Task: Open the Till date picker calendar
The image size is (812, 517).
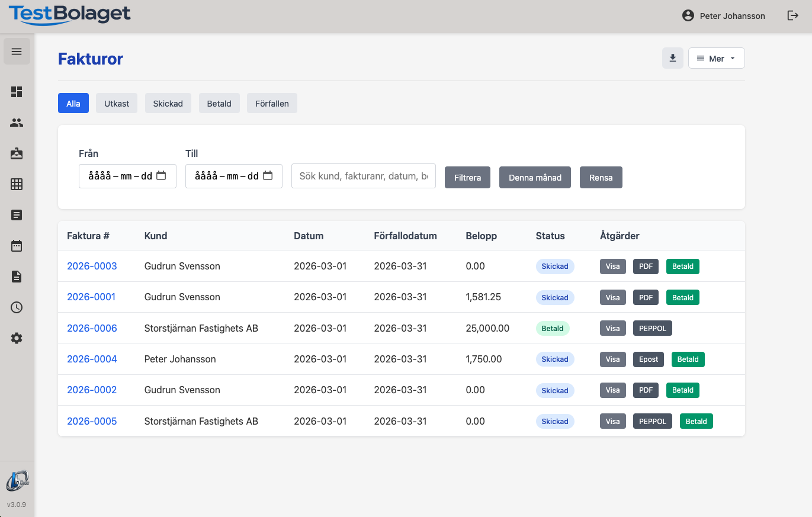Action: pos(268,176)
